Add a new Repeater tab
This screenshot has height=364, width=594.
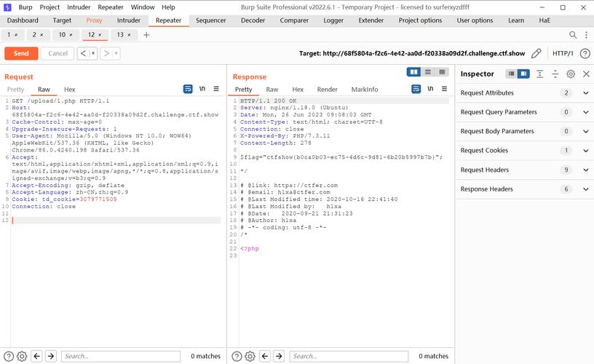[146, 35]
